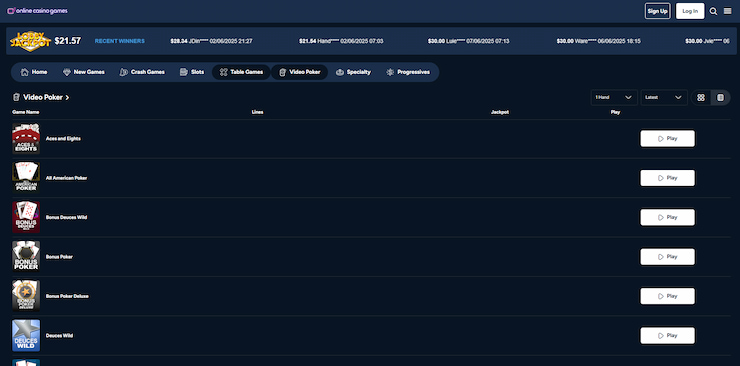Click Play for Bonus Poker Deluxe
The image size is (740, 366).
click(667, 296)
